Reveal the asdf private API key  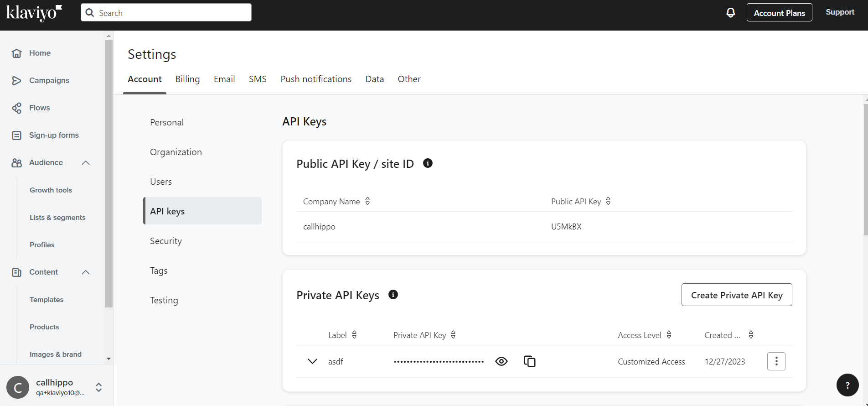[501, 361]
